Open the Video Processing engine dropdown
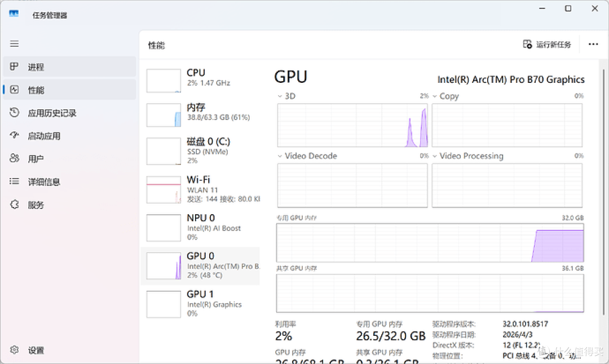Viewport: 609px width, 364px height. coord(435,156)
